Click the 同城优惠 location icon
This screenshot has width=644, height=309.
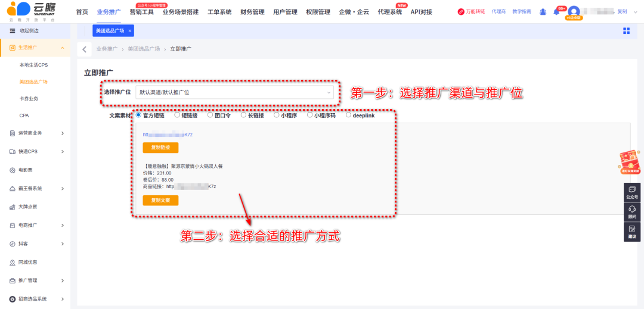pyautogui.click(x=13, y=263)
